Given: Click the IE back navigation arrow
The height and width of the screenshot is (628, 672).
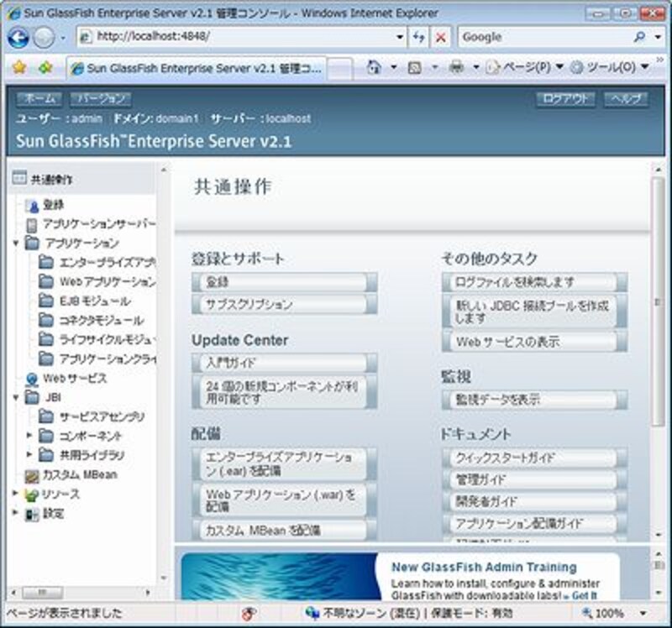Looking at the screenshot, I should 18,38.
